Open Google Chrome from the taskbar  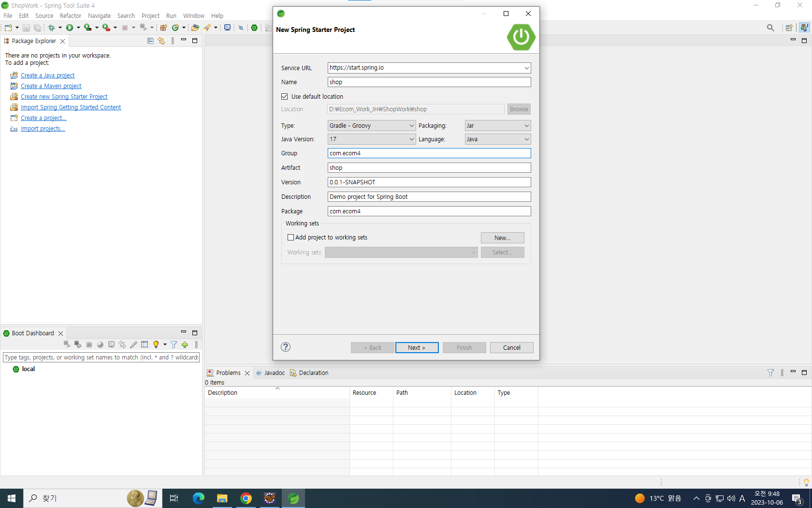(246, 498)
